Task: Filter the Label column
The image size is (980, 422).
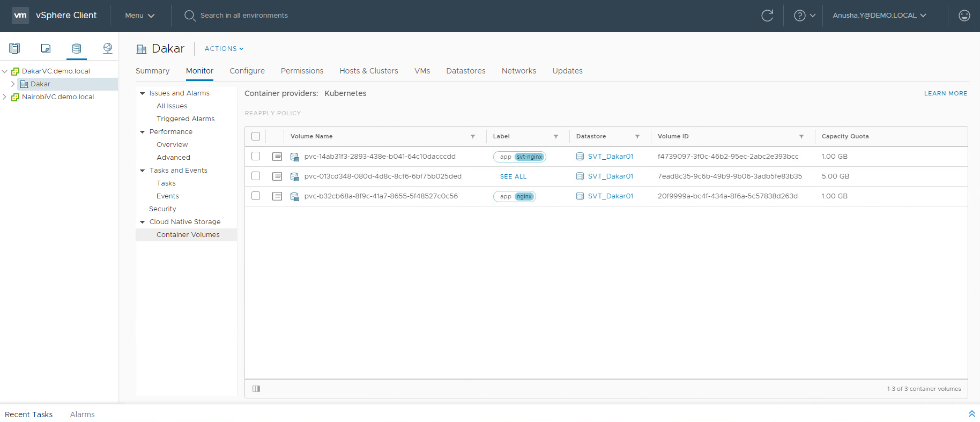Action: [556, 137]
